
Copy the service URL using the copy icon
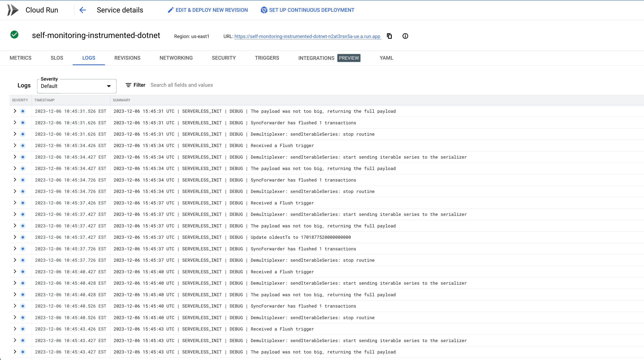tap(389, 36)
